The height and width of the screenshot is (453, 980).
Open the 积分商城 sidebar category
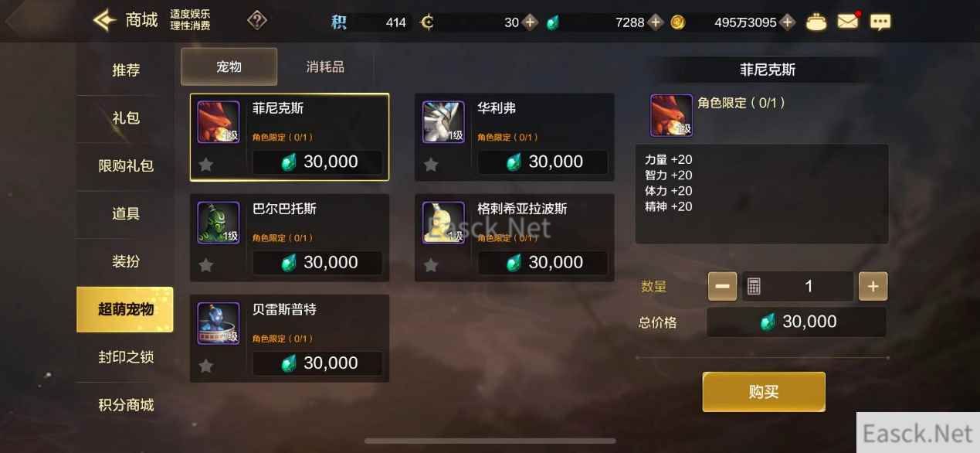pos(125,405)
